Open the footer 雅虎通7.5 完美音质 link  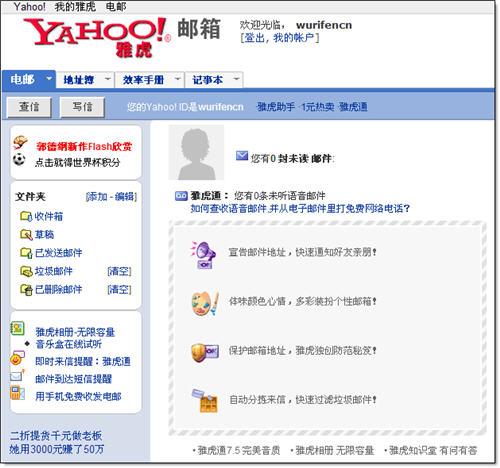pos(239,451)
